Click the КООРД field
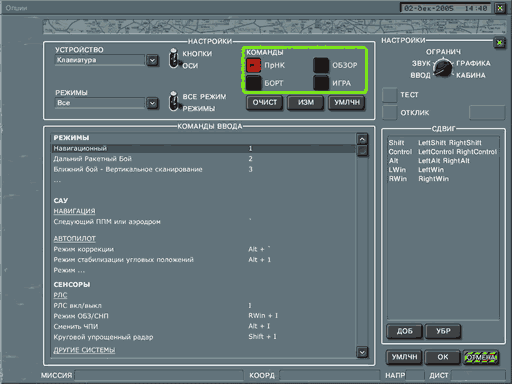Image resolution: width=512 pixels, height=384 pixels. [x=329, y=375]
